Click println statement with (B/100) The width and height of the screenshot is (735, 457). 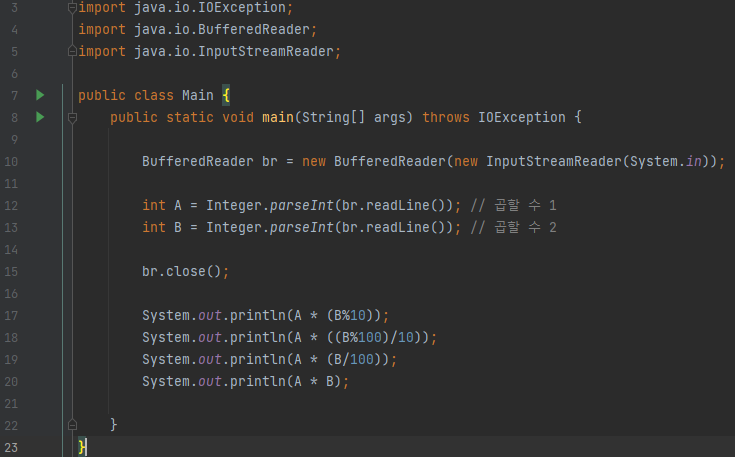coord(270,360)
